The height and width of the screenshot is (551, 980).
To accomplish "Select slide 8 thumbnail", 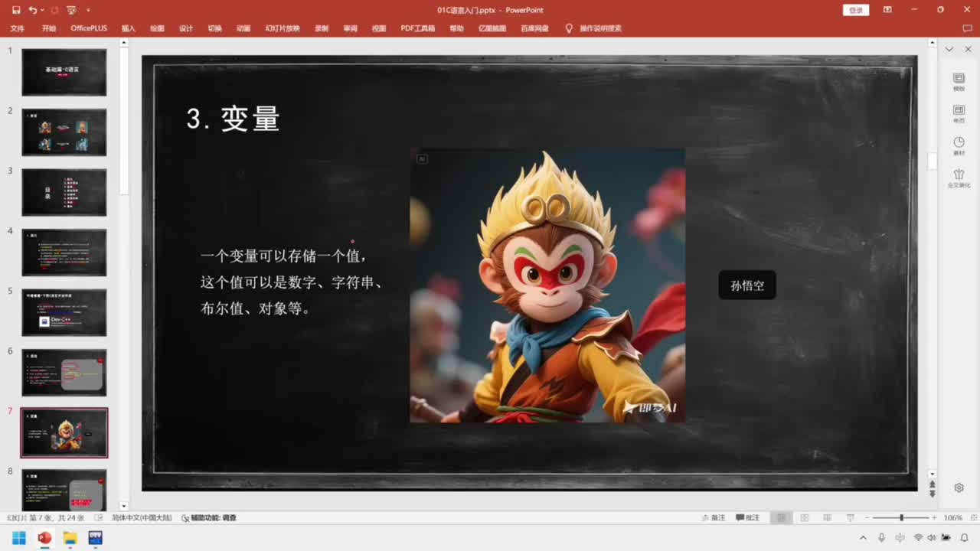I will 64,490.
